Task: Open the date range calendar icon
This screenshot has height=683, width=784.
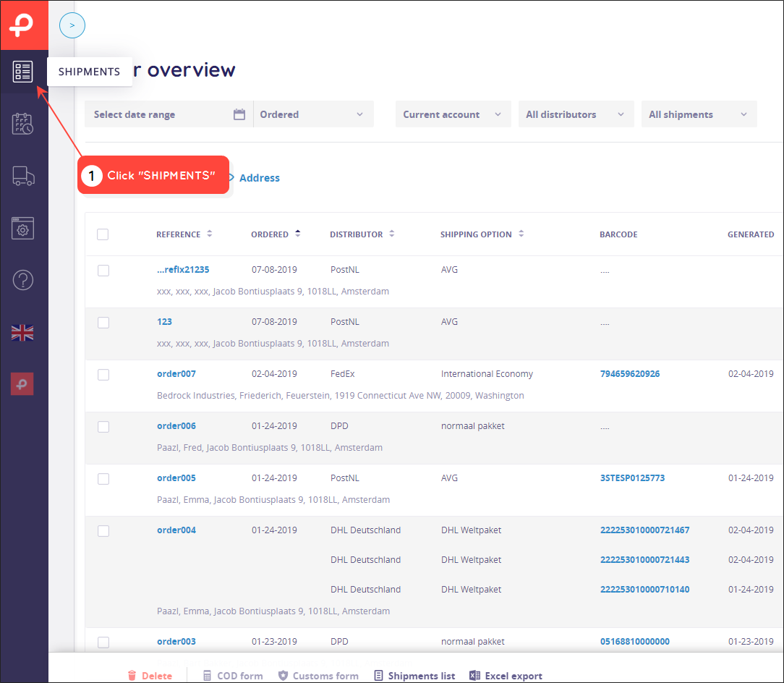Action: click(x=239, y=114)
